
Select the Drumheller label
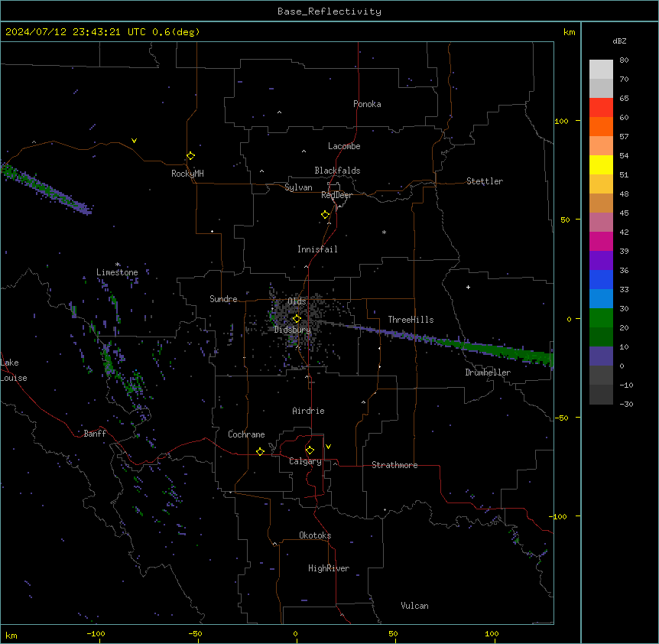[x=488, y=372]
